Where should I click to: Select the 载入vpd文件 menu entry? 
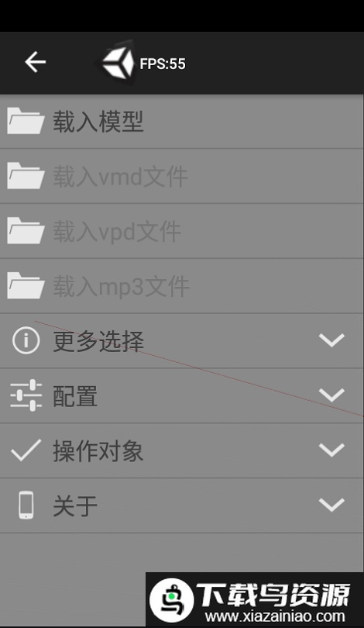[x=181, y=231]
